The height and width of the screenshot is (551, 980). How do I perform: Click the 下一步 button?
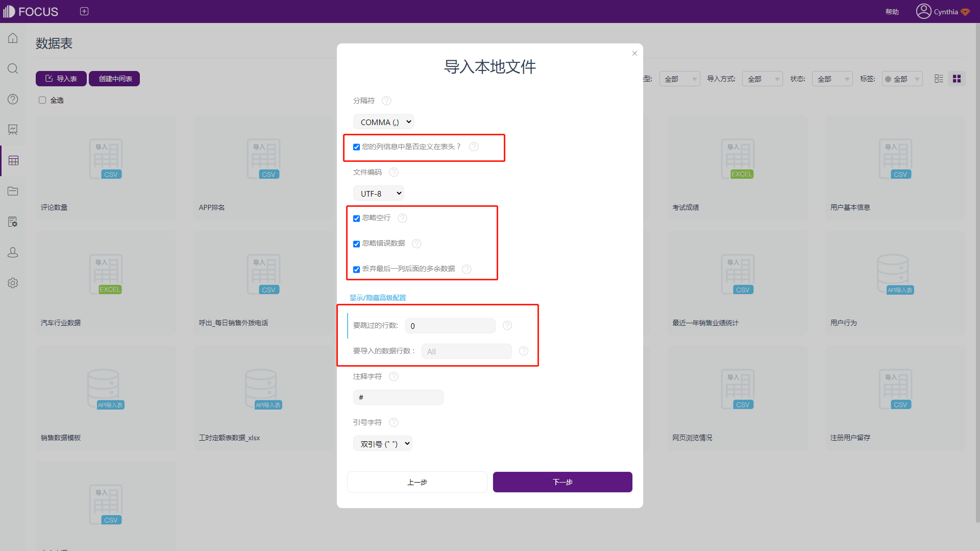coord(562,482)
